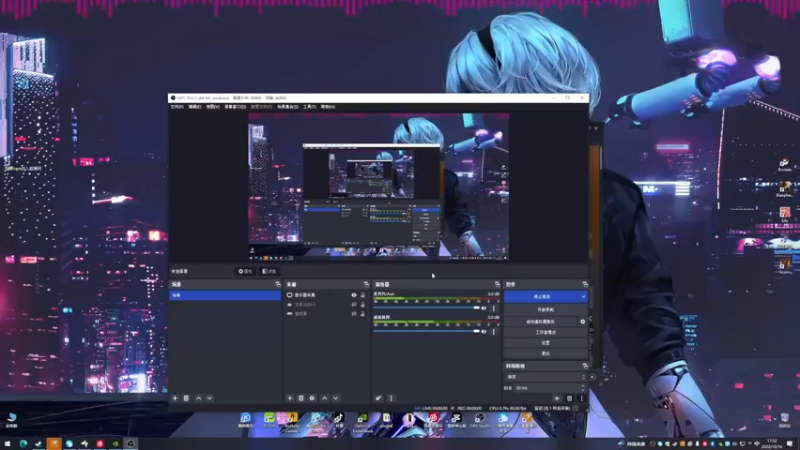Open the Profile menu
Screen dimensions: 800x450
[x=262, y=107]
